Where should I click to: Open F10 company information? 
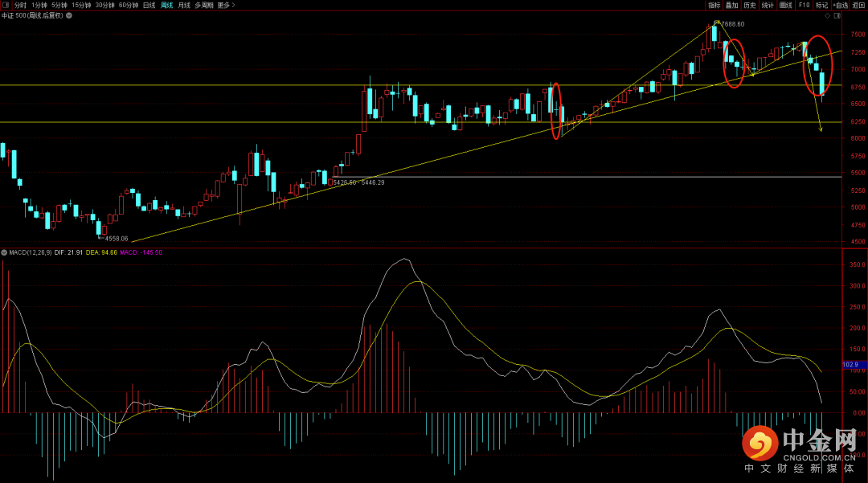point(804,5)
